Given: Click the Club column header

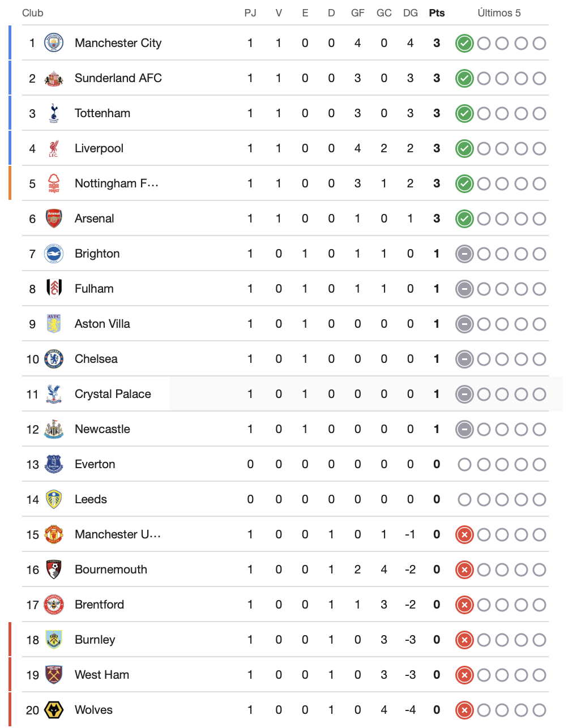Looking at the screenshot, I should [33, 13].
